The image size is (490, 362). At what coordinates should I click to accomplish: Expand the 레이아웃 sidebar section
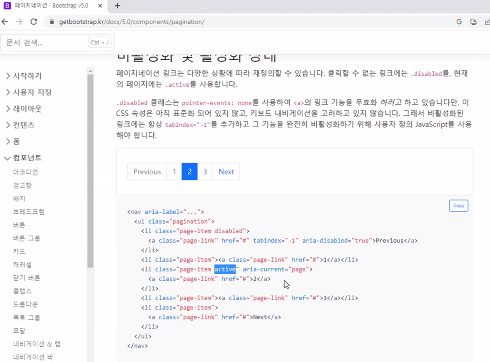point(24,109)
